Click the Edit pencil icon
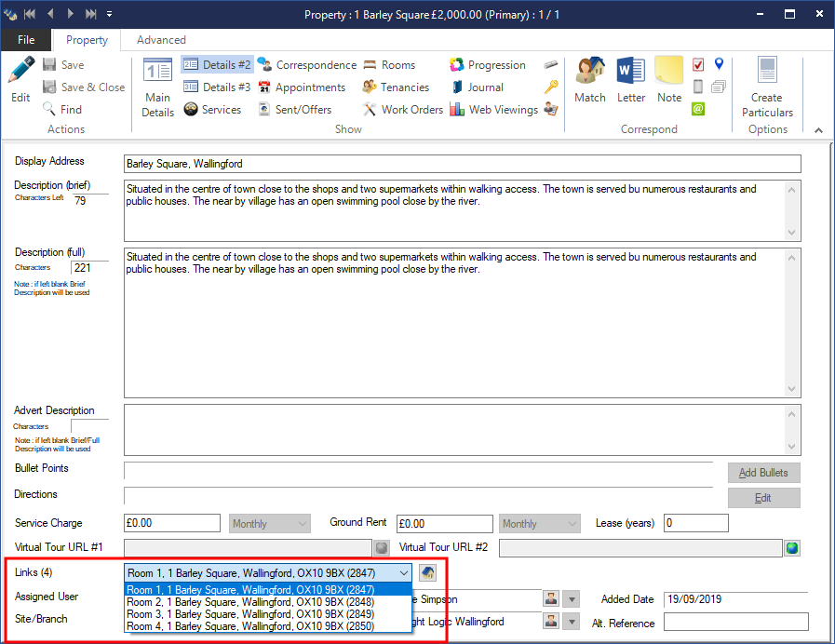 click(20, 70)
